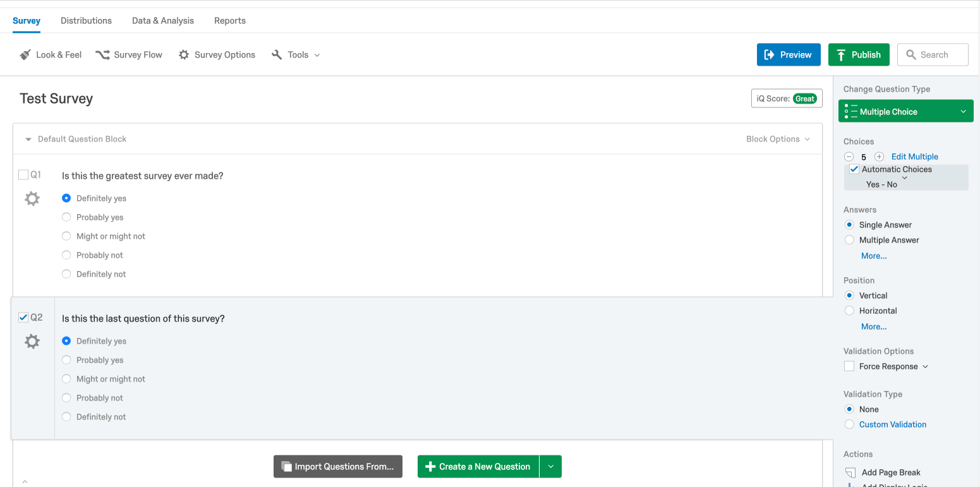
Task: Select Q1 Probably yes option
Action: click(x=66, y=217)
